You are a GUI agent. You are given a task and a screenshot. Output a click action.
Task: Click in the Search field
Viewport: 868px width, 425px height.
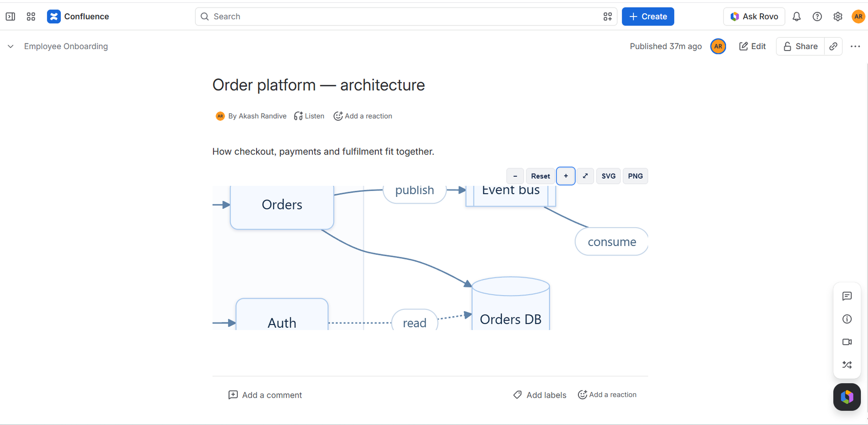point(406,17)
